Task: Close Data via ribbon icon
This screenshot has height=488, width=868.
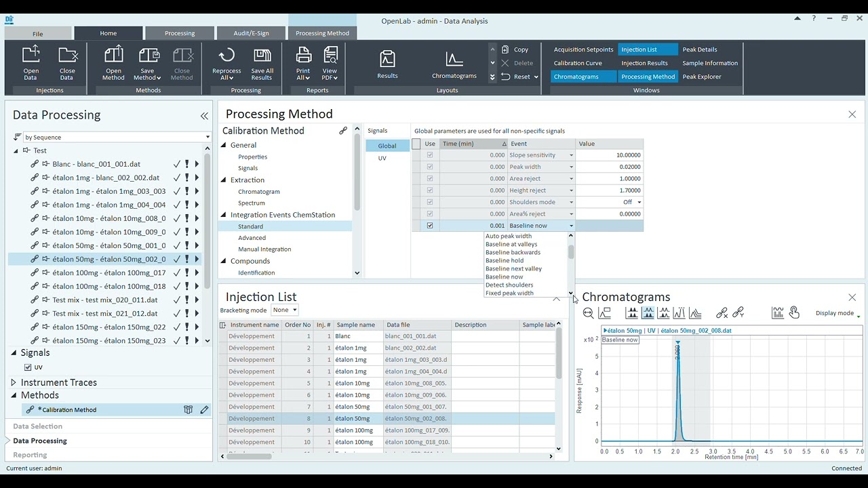Action: tap(67, 63)
